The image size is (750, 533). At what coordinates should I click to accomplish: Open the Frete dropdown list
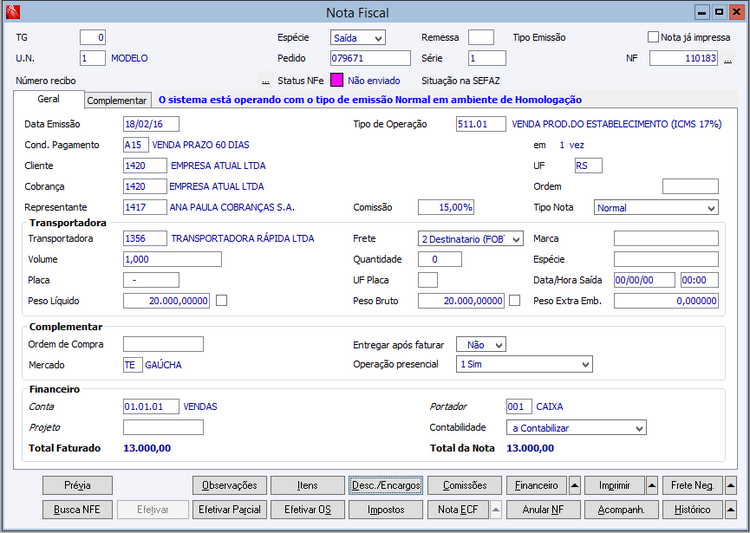click(x=516, y=239)
